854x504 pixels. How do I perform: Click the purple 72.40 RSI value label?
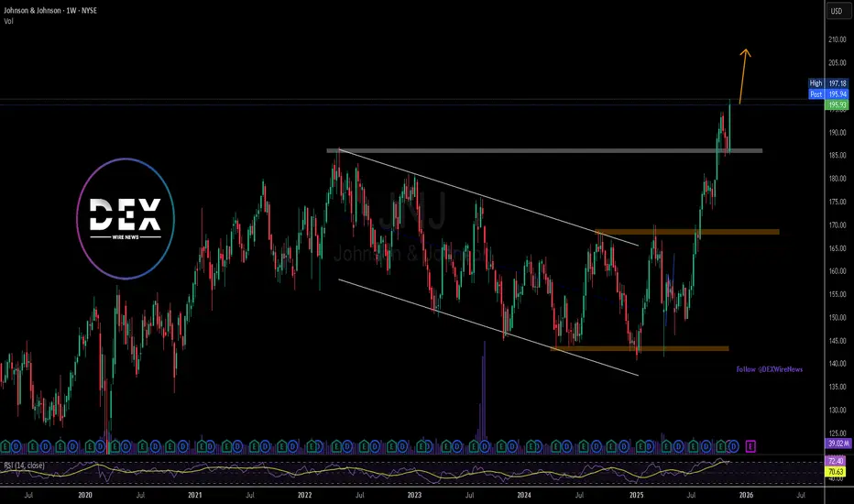837,462
